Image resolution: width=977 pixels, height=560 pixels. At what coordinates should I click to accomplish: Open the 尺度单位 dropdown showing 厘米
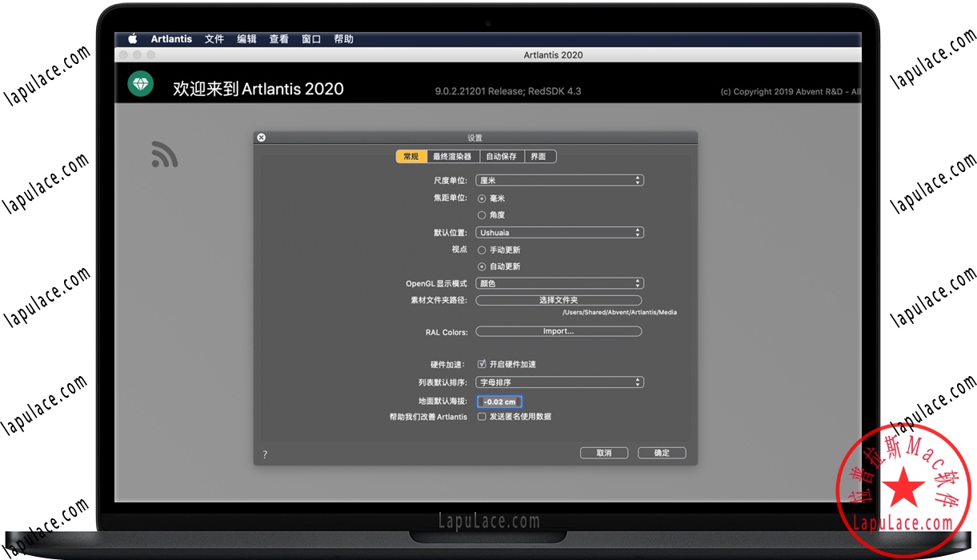click(559, 180)
